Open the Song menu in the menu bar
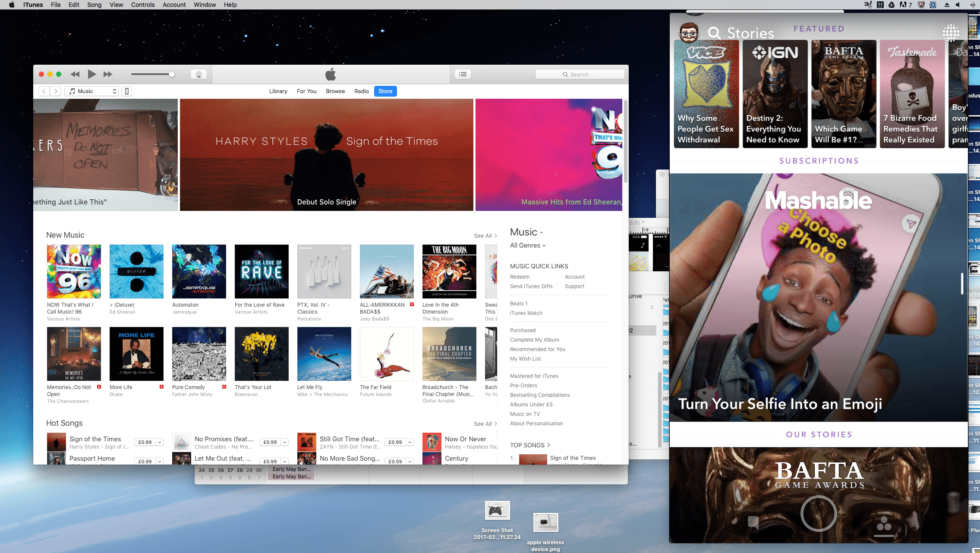 (95, 5)
